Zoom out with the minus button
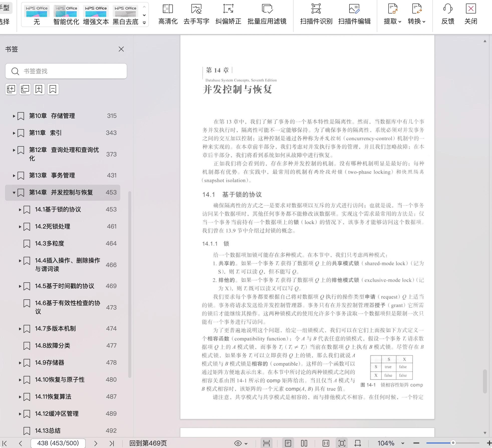492x448 pixels. pyautogui.click(x=416, y=443)
